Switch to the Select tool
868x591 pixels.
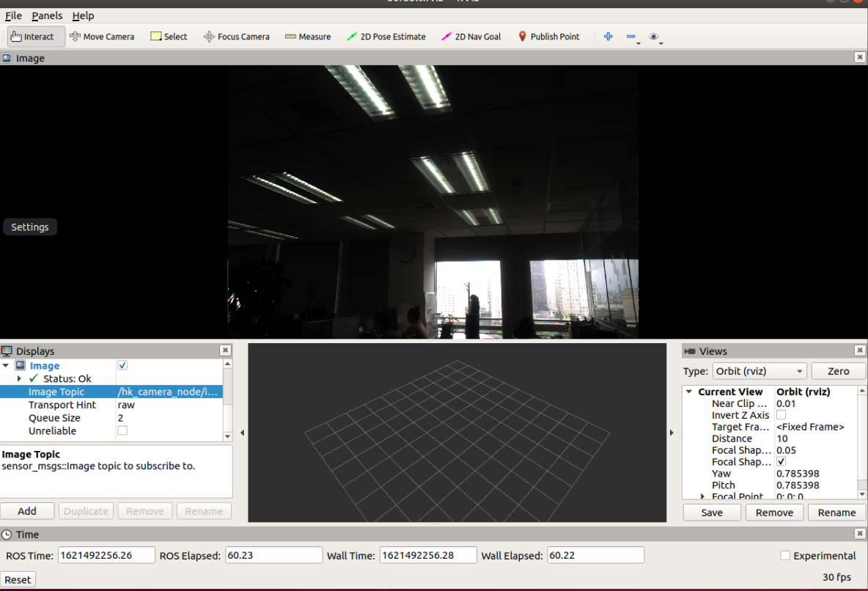pos(169,36)
